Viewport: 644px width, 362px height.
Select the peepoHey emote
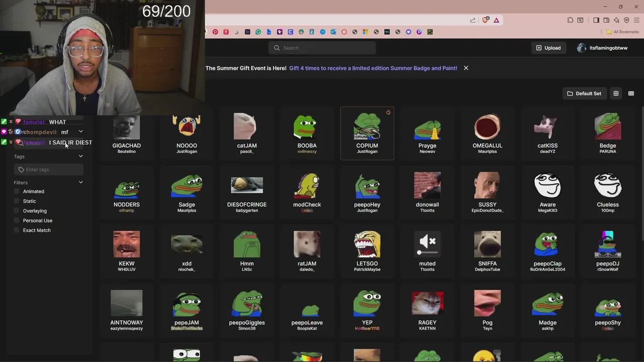coord(367,192)
